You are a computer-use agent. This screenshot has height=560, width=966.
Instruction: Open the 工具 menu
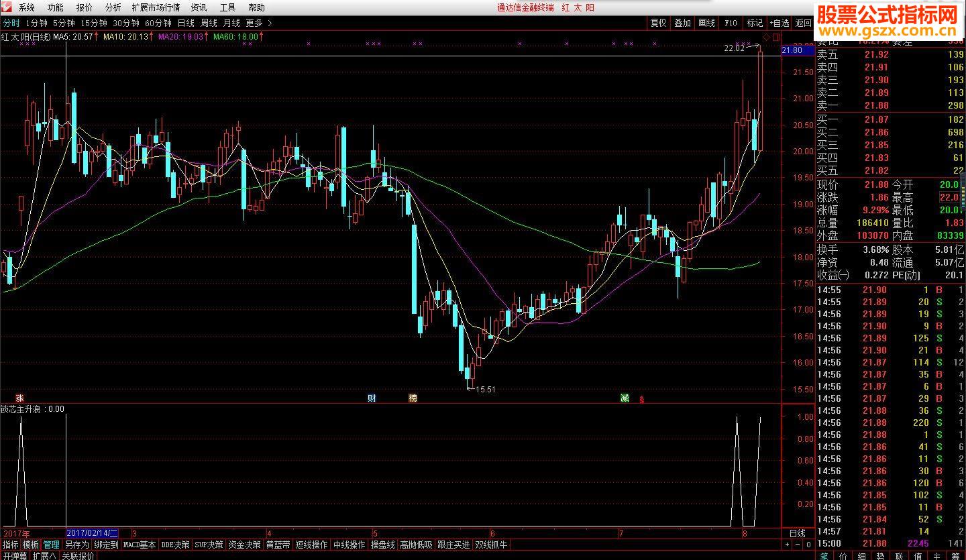pos(228,8)
